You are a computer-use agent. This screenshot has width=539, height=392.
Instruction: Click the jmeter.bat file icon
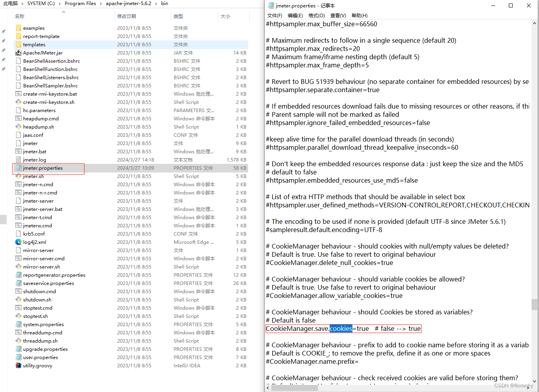18,152
